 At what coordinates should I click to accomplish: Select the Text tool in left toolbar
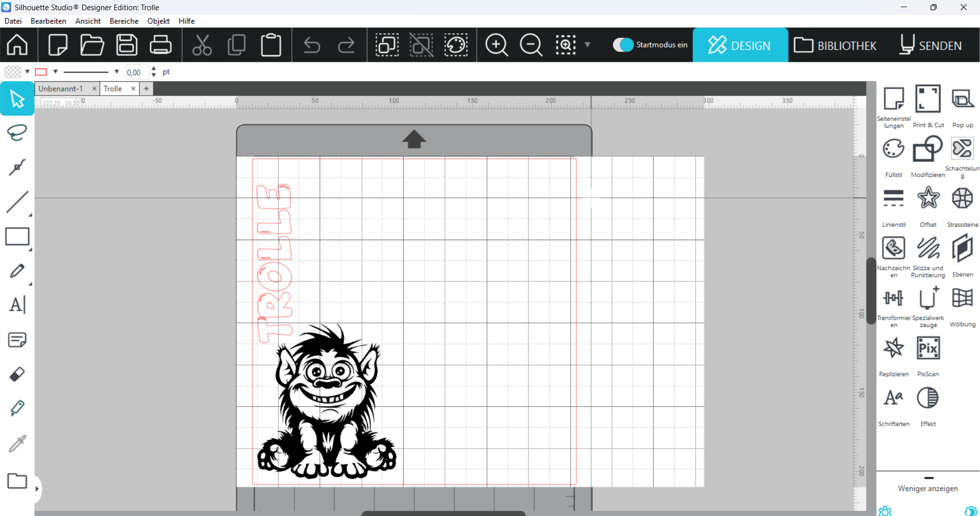pos(17,305)
